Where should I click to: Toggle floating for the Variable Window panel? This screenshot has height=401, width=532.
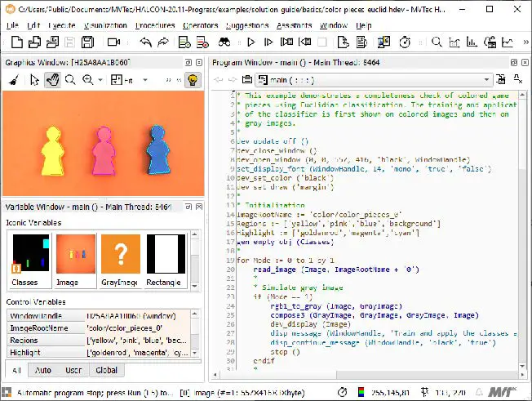(188, 207)
